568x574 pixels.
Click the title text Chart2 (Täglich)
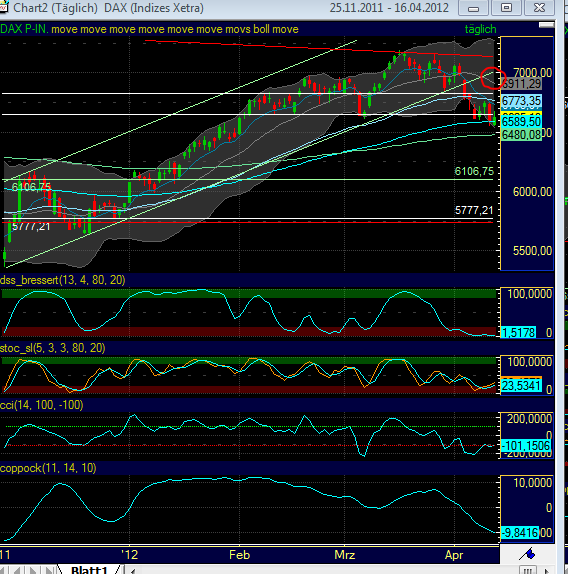point(55,8)
